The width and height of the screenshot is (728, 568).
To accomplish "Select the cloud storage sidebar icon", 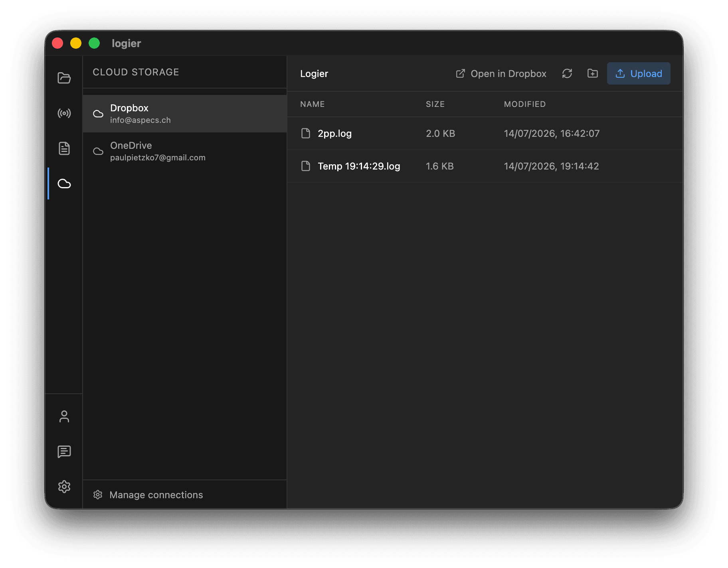I will tap(64, 183).
